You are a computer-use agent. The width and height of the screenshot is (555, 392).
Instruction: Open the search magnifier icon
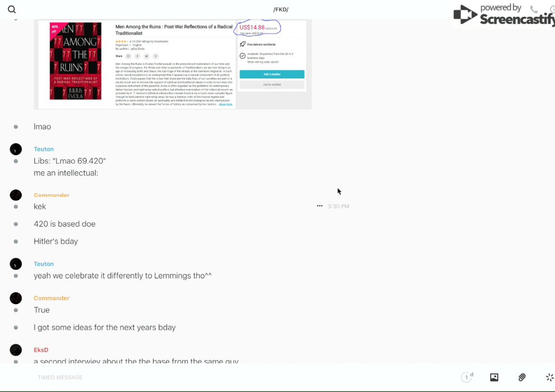click(12, 10)
